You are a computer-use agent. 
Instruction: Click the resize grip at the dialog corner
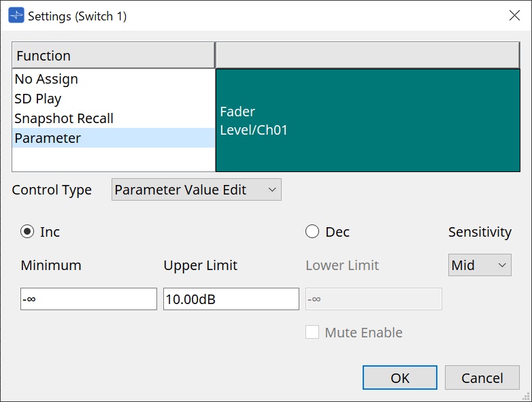click(x=526, y=396)
